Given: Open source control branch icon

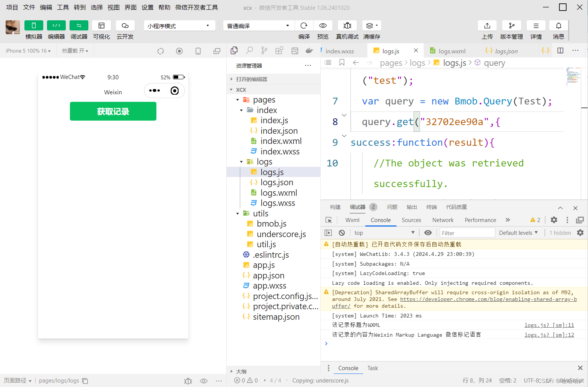Looking at the screenshot, I should 264,50.
